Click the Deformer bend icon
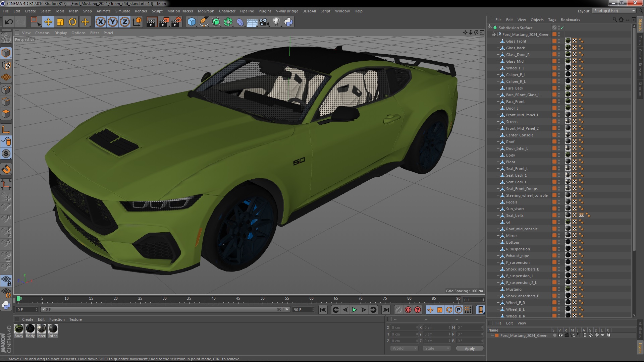The image size is (644, 362). point(240,22)
